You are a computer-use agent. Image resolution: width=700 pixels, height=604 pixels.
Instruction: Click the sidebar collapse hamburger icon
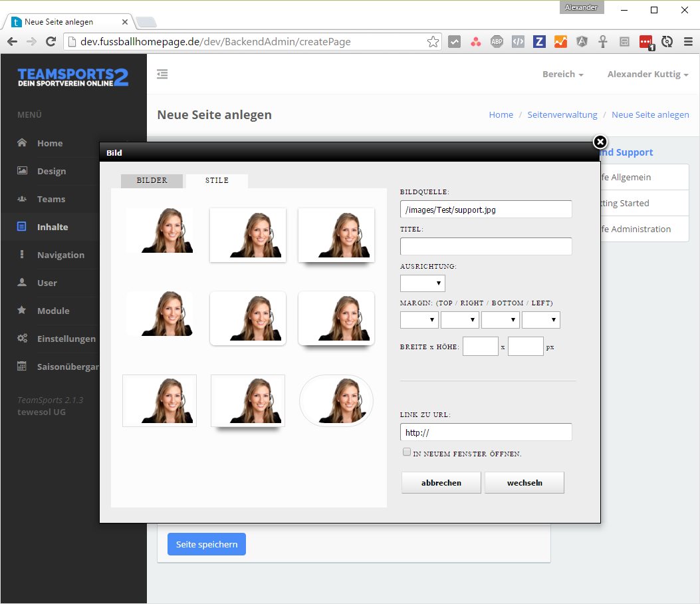pos(162,74)
